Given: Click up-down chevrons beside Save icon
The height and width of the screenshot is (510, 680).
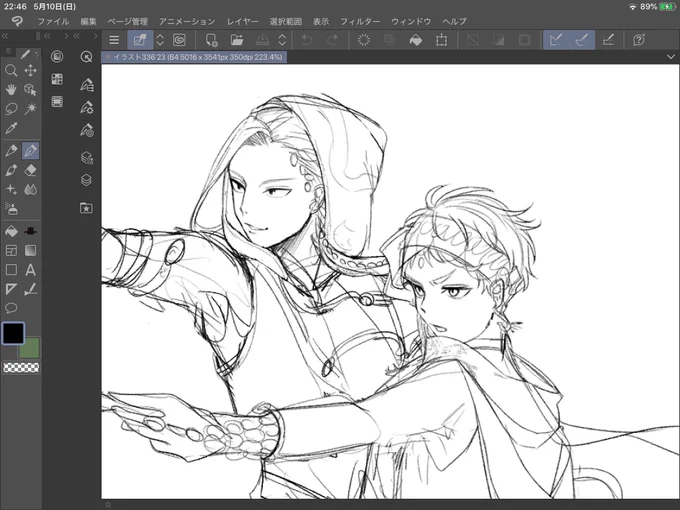Looking at the screenshot, I should tap(282, 40).
